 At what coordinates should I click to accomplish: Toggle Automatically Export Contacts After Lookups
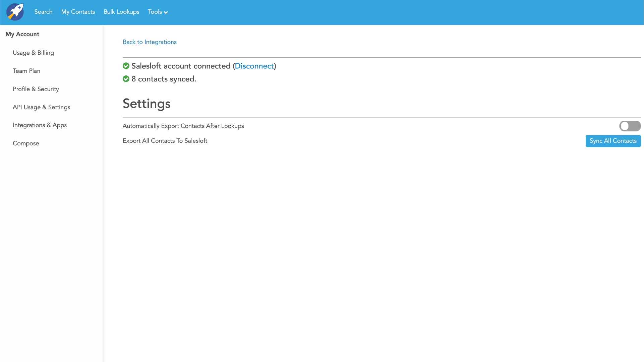(630, 126)
